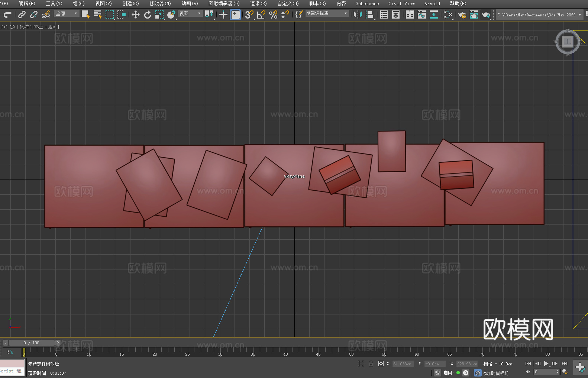Toggle Layer Explorer icon
The image size is (588, 378).
pyautogui.click(x=396, y=14)
